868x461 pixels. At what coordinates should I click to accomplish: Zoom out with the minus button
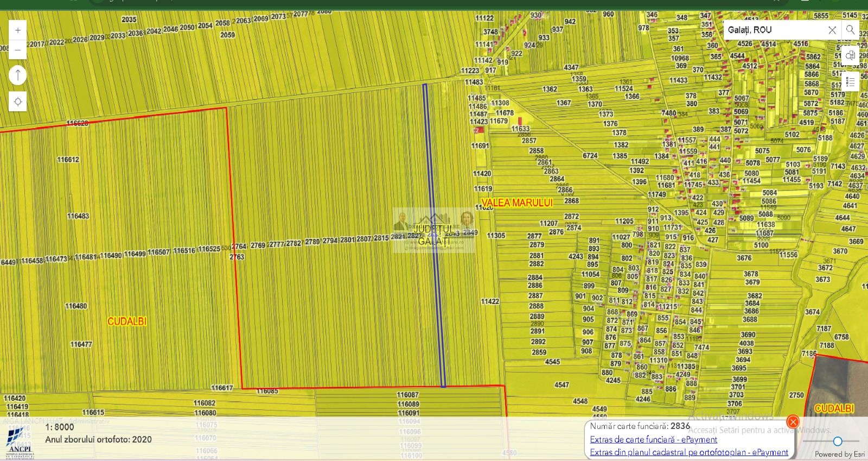tap(17, 50)
